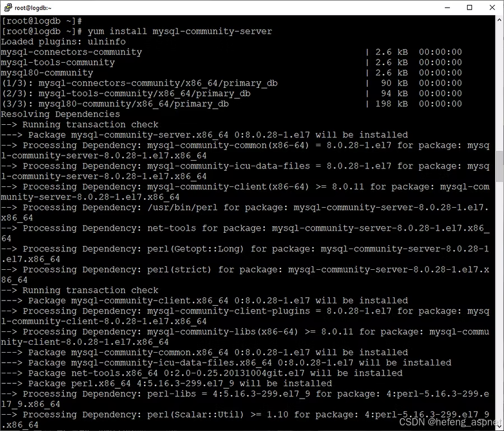Click 'Package perl.x86_64 4:5.16.3-299.el7_9' line
504x431 pixels.
point(166,383)
